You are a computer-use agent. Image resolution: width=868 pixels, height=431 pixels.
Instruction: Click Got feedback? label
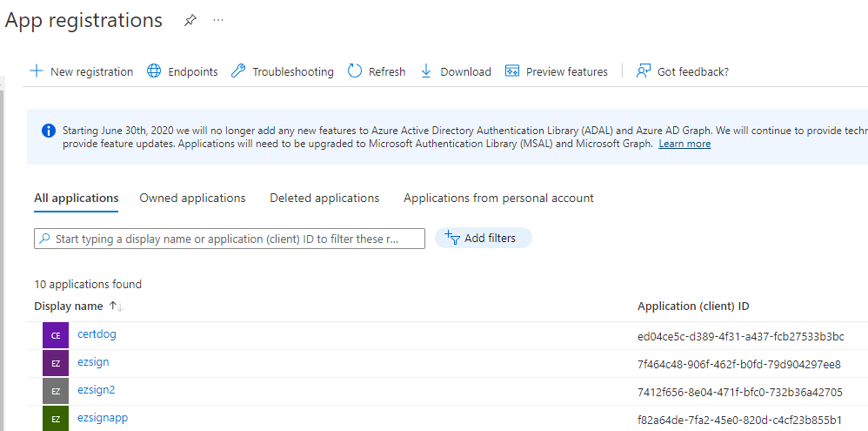tap(693, 72)
